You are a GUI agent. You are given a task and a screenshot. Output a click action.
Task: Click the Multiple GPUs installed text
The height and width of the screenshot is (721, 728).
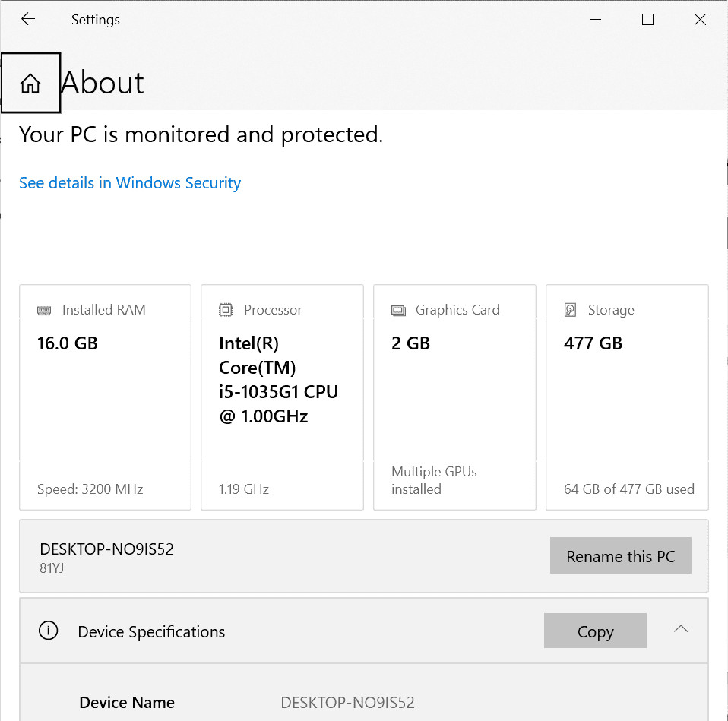tap(434, 480)
